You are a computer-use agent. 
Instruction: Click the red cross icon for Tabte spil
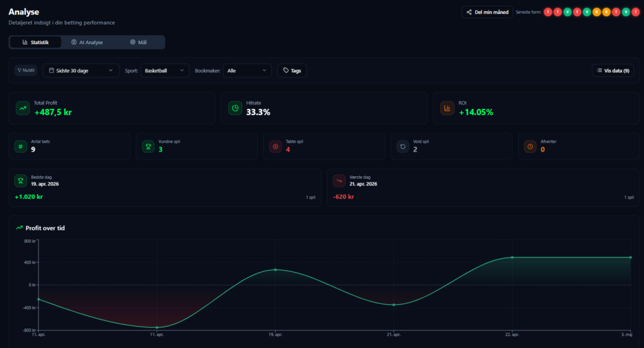pos(275,146)
